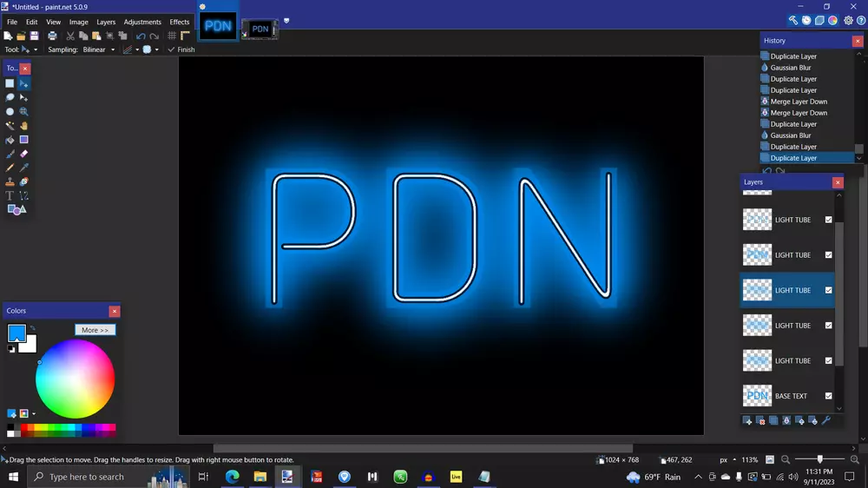Click the rulers icon in toolbar
The image size is (868, 488).
pos(186,36)
